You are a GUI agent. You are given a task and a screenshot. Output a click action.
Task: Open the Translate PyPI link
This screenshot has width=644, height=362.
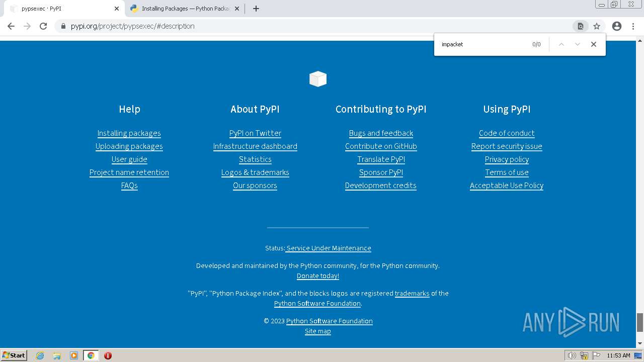coord(381,159)
